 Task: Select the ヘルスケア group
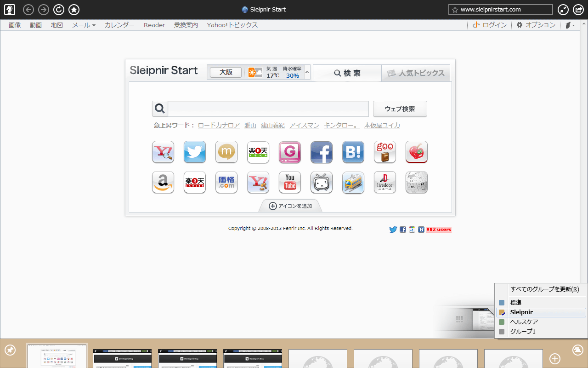click(541, 322)
